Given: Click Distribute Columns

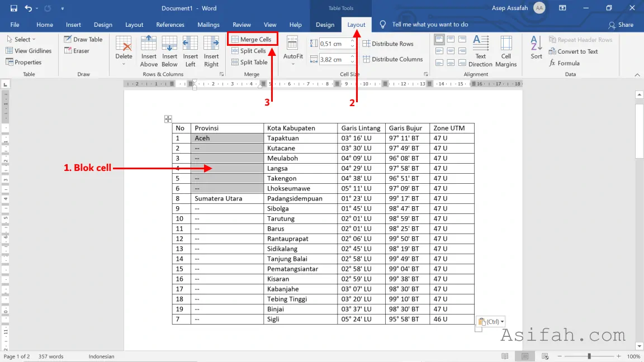Looking at the screenshot, I should click(392, 59).
